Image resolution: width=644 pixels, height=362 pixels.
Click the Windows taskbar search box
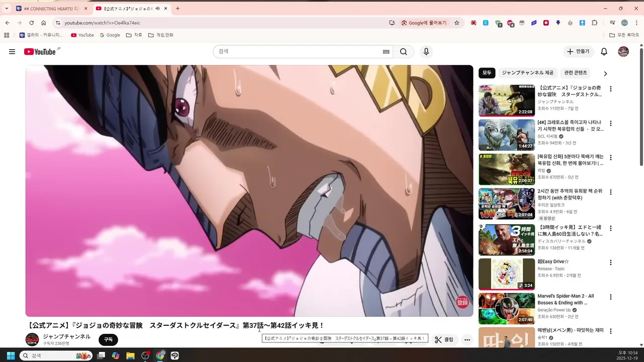point(56,355)
